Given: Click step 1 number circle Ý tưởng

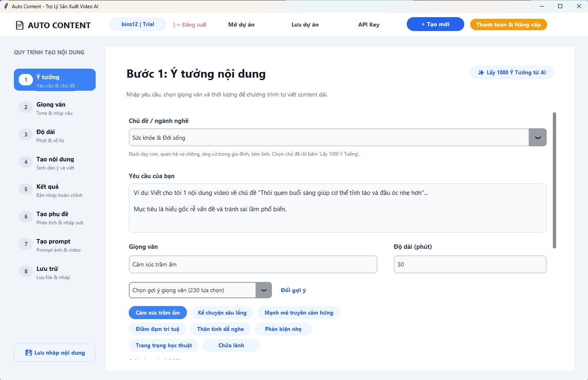Looking at the screenshot, I should click(26, 80).
